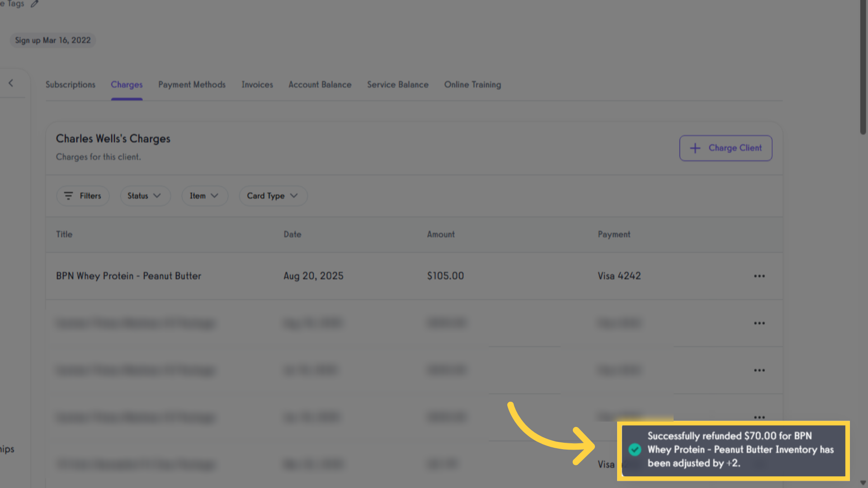Select the Charges tab
868x488 pixels.
(x=127, y=84)
